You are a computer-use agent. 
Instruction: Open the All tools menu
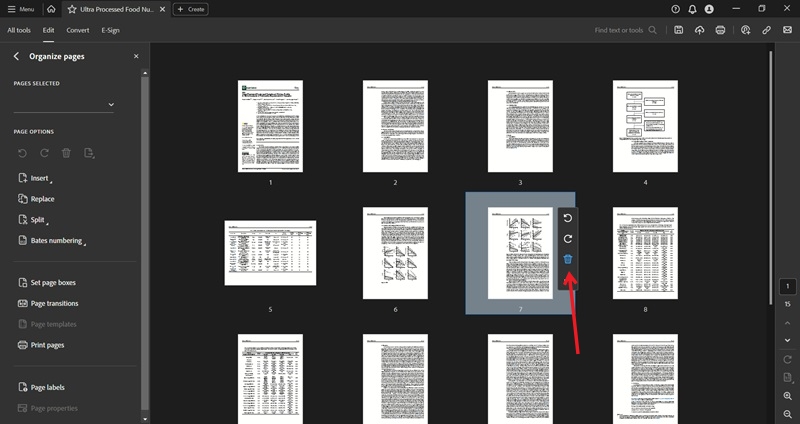[19, 30]
